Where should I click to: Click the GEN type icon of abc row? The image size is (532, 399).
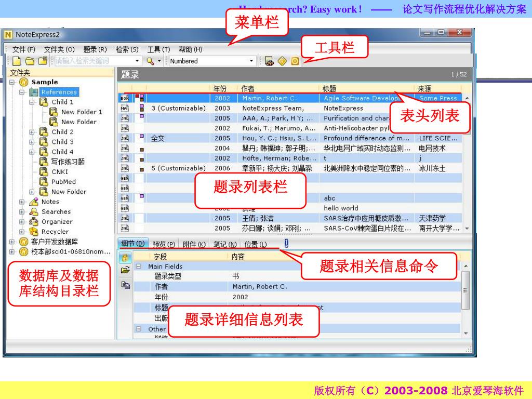click(x=125, y=198)
